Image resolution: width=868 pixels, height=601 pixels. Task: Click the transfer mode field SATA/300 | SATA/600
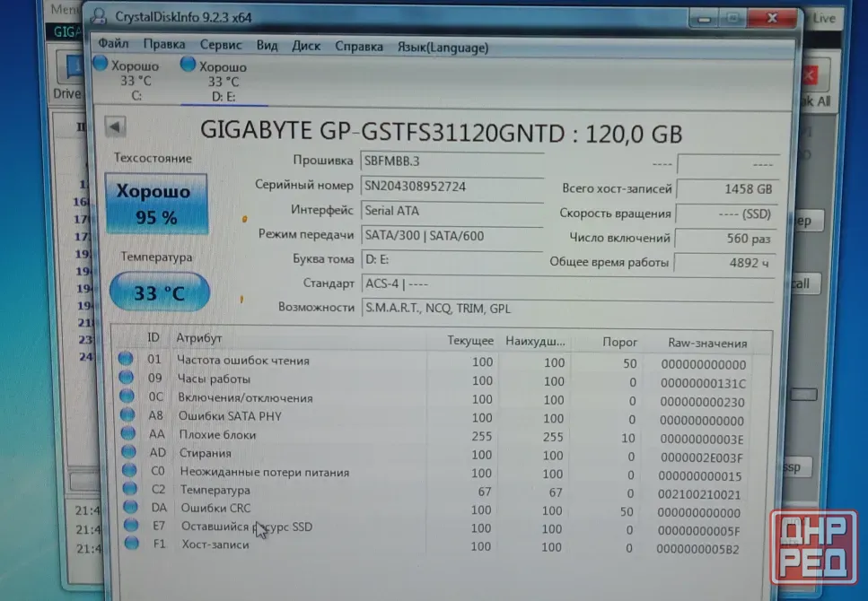coord(452,236)
